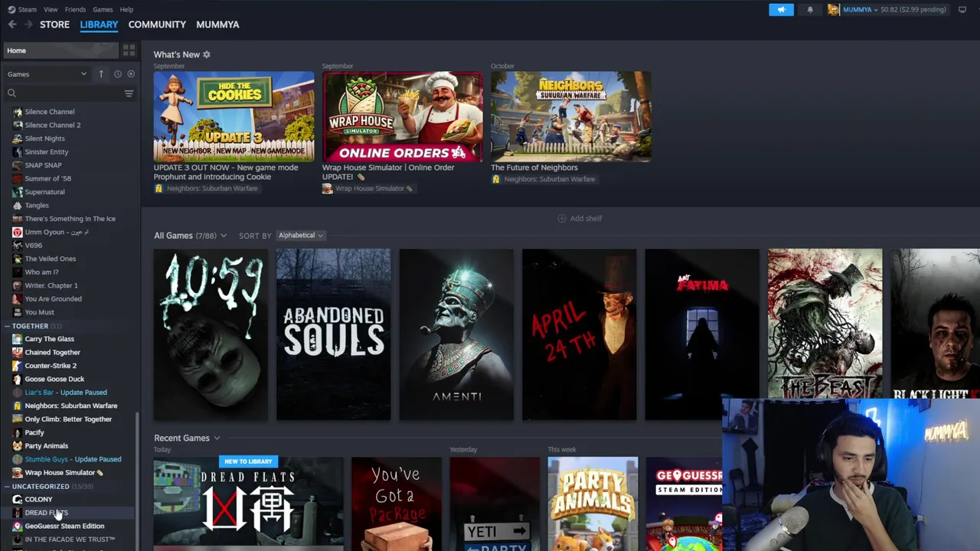The image size is (980, 551).
Task: Open the MUMMYA profile tab
Action: pyautogui.click(x=217, y=24)
